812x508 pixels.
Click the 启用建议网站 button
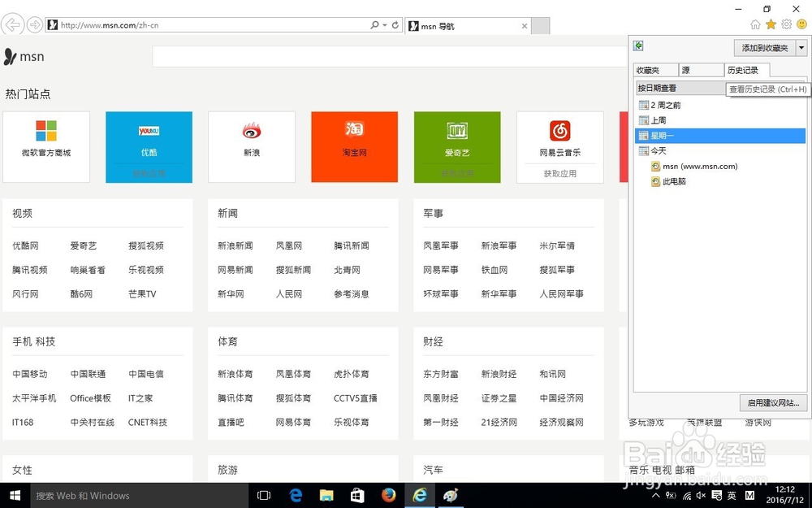click(x=773, y=403)
